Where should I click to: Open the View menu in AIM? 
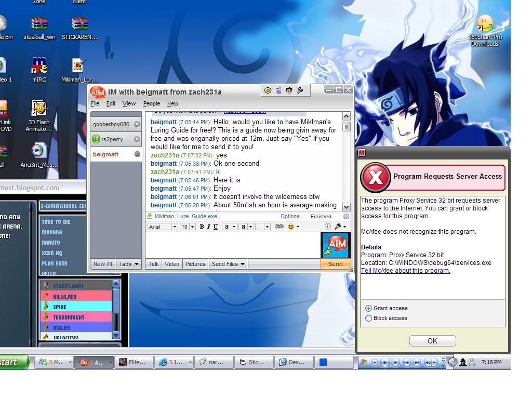tap(129, 103)
